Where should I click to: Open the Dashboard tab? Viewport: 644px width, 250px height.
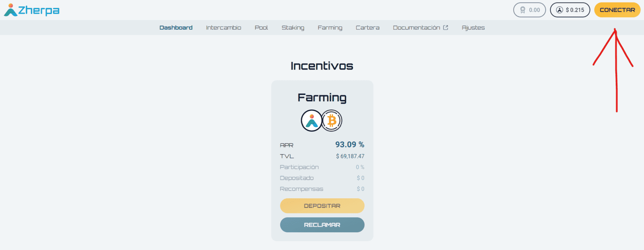pos(176,28)
